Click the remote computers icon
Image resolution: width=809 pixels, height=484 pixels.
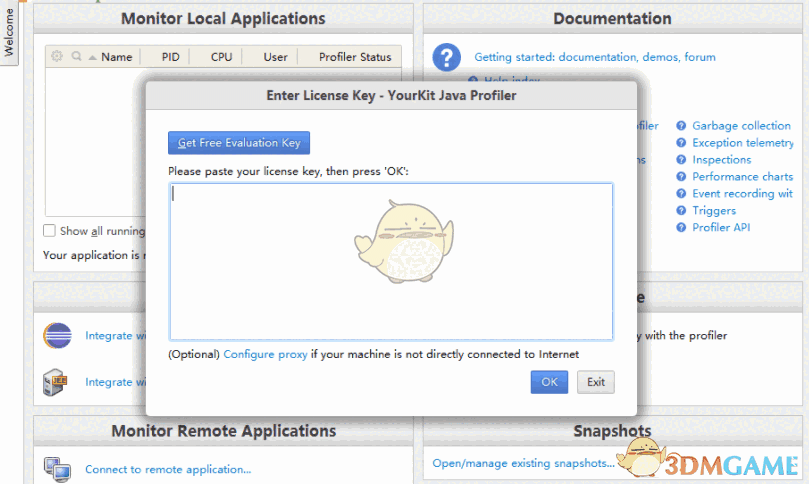(57, 469)
